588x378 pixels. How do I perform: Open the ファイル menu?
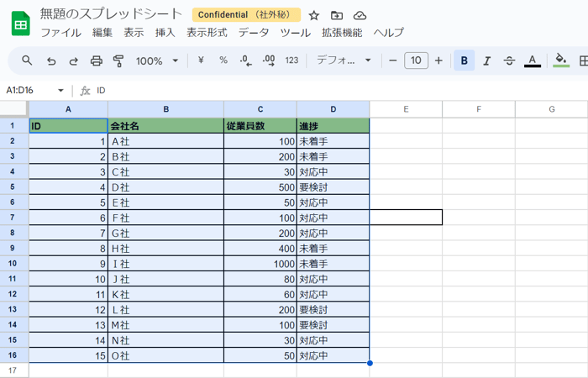60,33
